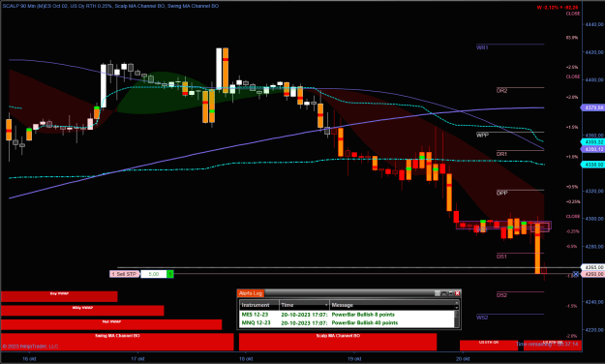Click the Alerts Log scrollbar up arrow
Viewport: 605px width, 364px height.
tap(457, 303)
